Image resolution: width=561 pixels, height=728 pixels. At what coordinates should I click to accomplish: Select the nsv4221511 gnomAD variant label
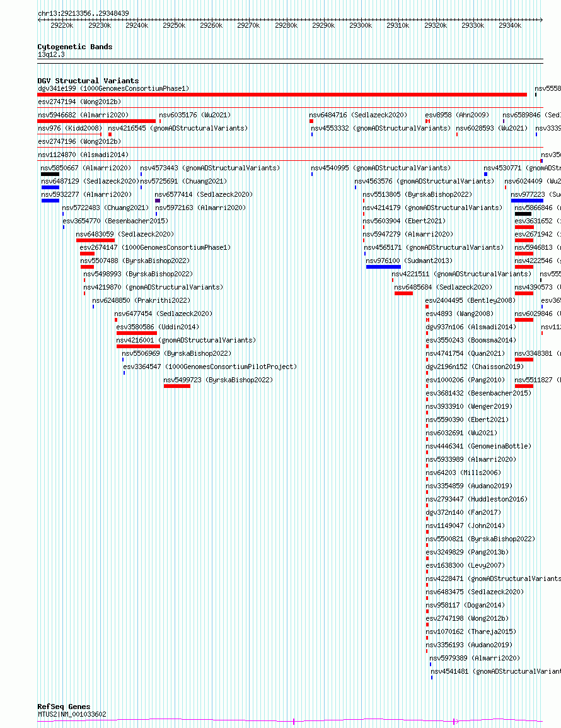(x=461, y=274)
